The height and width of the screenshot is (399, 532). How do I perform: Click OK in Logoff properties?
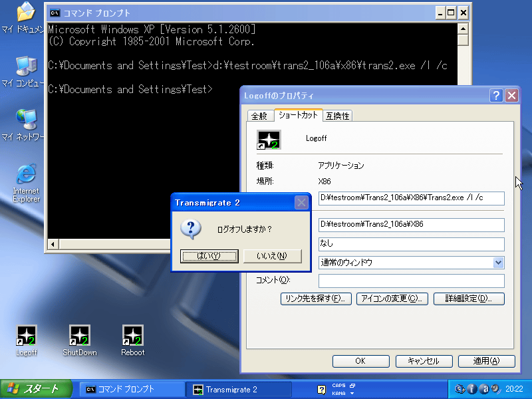coord(360,361)
